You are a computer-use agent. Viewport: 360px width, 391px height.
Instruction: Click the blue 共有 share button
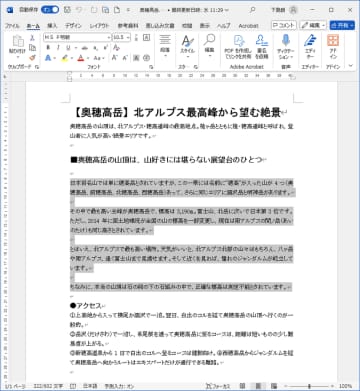click(x=342, y=25)
